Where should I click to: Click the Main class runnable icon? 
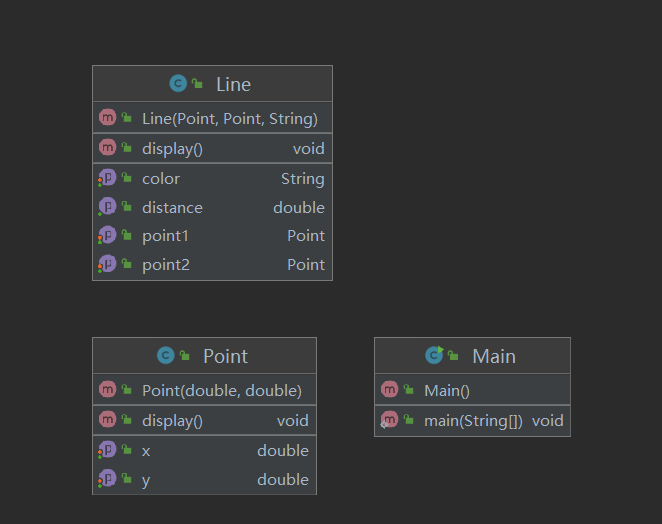pos(434,356)
